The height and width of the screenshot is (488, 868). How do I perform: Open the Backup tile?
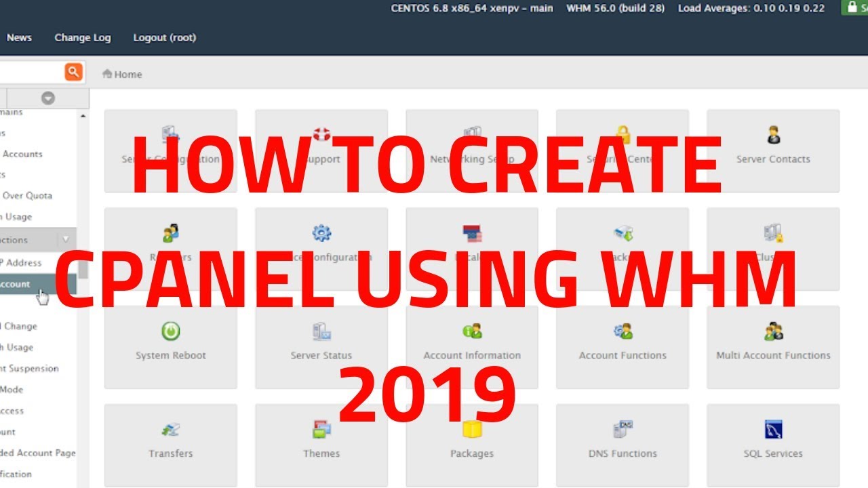click(x=623, y=249)
